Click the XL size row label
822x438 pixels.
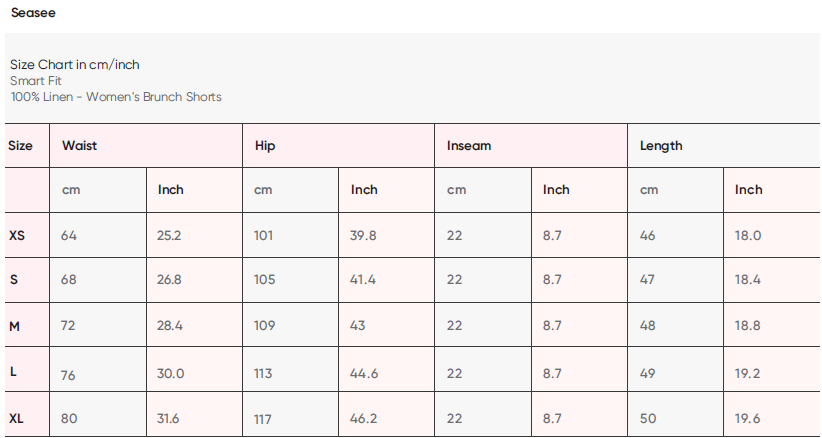point(17,418)
